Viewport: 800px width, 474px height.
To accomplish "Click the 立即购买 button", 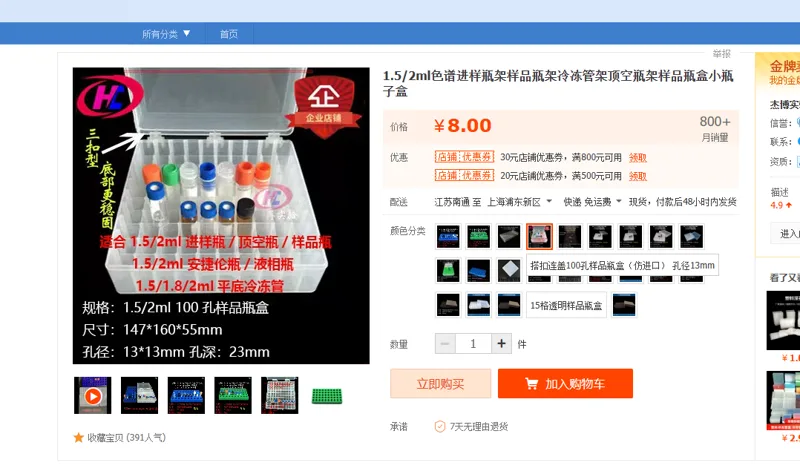I will (440, 384).
